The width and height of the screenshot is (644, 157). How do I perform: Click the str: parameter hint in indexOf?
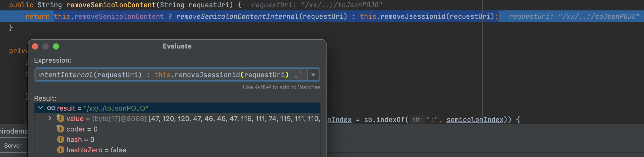tap(417, 120)
